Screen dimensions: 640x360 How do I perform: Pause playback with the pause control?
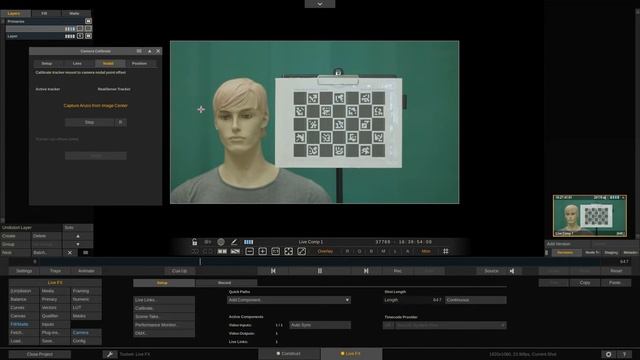click(x=320, y=271)
